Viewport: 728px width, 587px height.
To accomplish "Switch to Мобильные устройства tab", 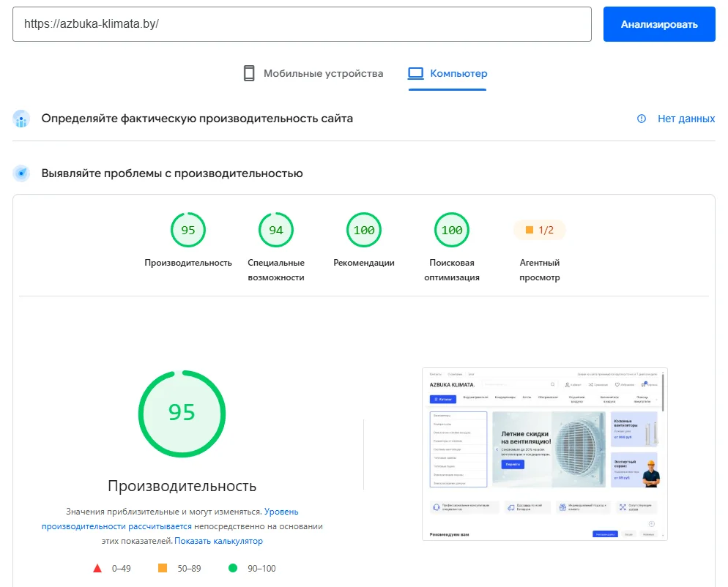I will pyautogui.click(x=313, y=73).
